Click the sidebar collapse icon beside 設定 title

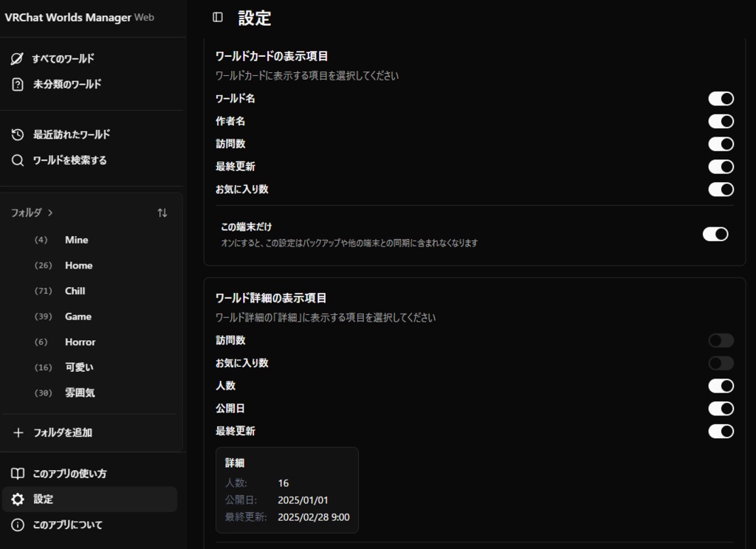(x=218, y=18)
